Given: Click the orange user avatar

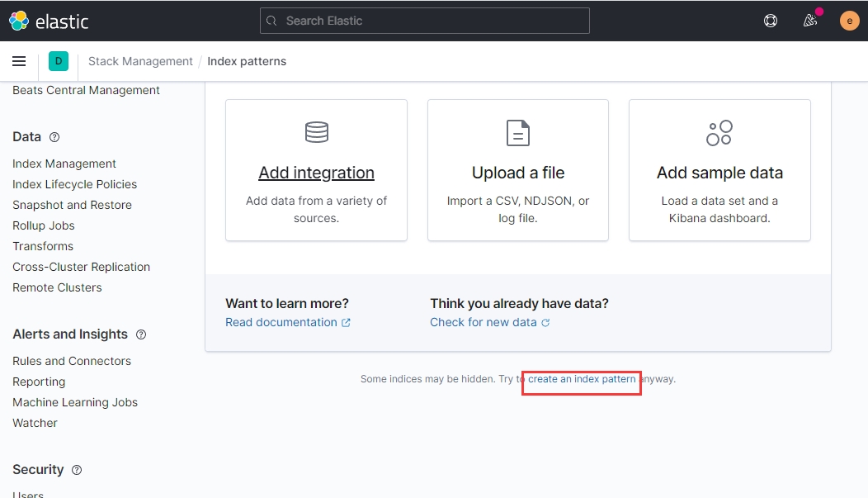Looking at the screenshot, I should click(x=849, y=21).
